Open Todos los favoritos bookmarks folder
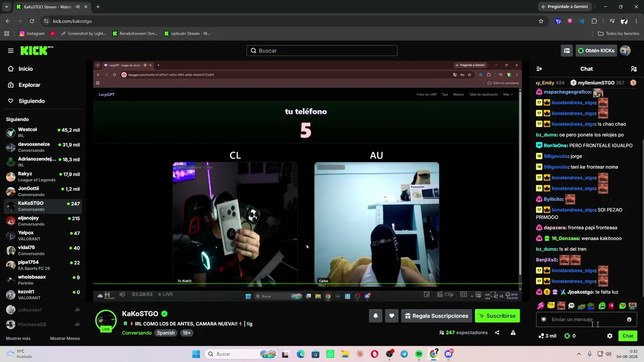Viewport: 644px width, 362px height. point(618,34)
